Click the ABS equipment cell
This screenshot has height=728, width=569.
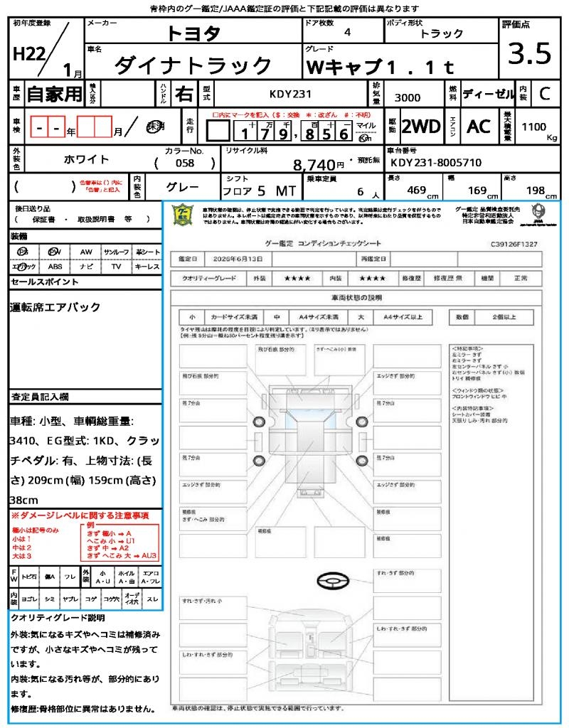(x=55, y=267)
